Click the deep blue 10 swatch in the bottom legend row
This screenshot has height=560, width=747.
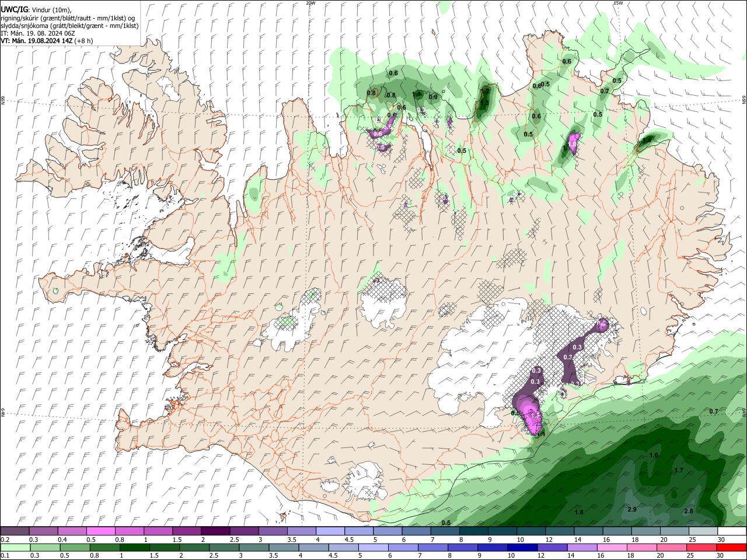click(522, 548)
